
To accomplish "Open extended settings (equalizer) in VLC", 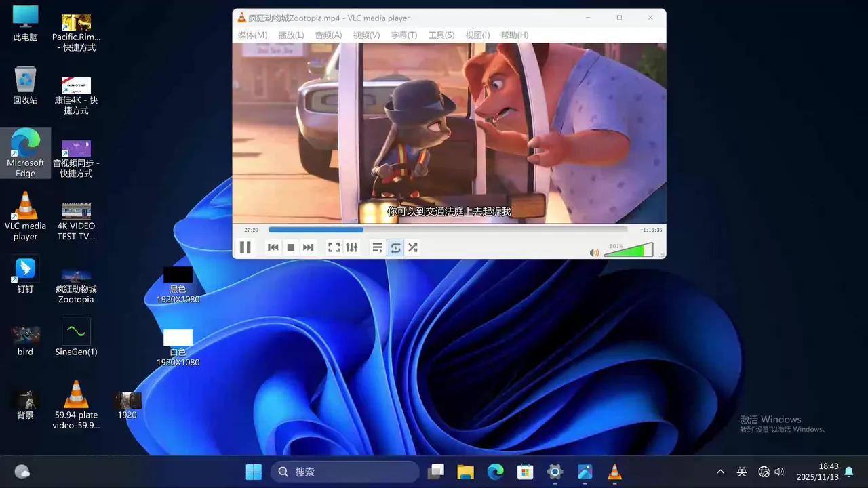I will [x=351, y=247].
